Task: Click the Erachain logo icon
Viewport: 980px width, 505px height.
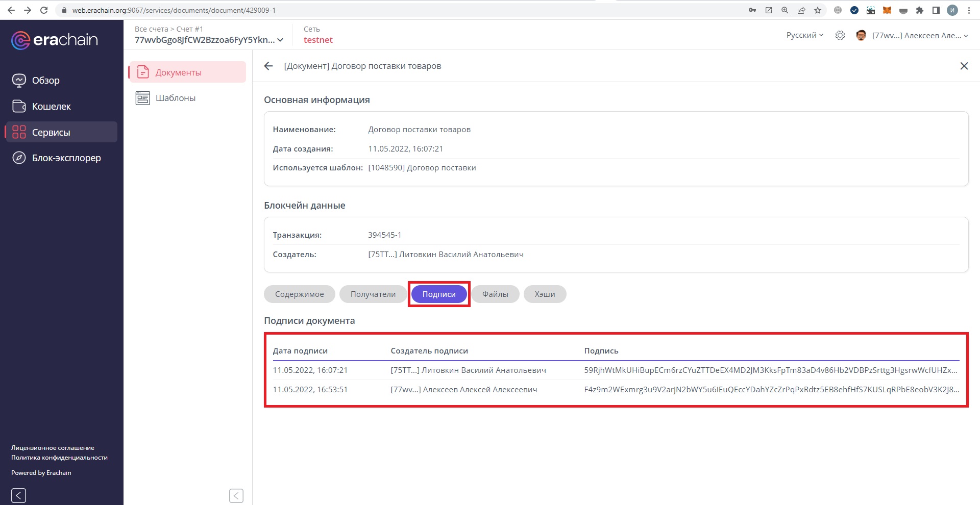Action: coord(21,40)
